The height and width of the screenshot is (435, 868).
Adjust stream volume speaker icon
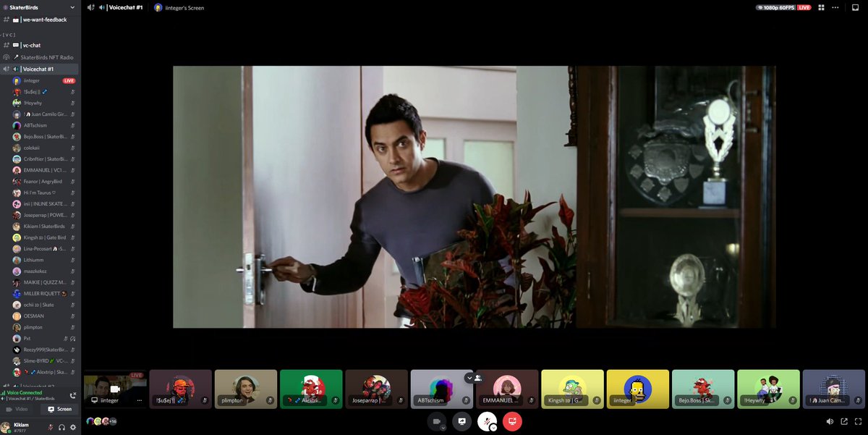[x=830, y=421]
